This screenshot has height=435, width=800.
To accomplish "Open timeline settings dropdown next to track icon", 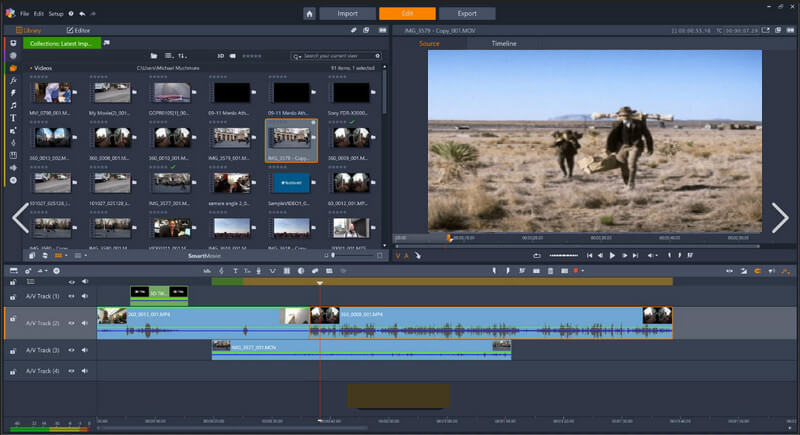I will [x=42, y=271].
